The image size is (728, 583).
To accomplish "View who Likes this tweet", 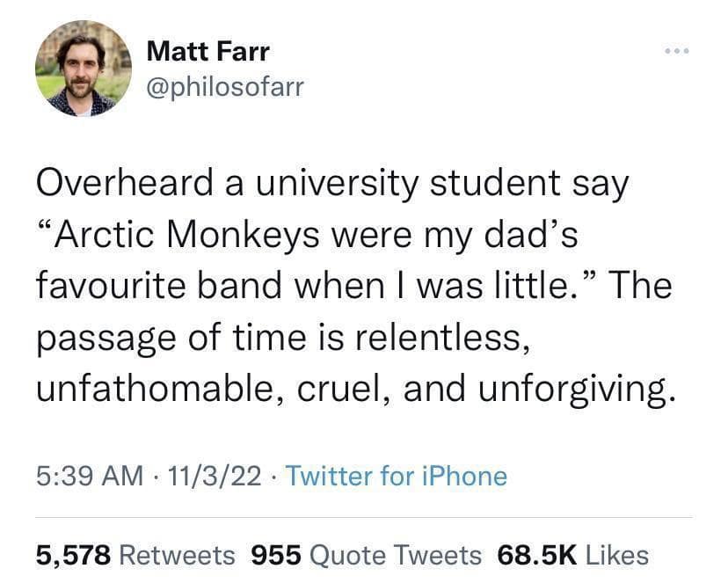I will 616,556.
